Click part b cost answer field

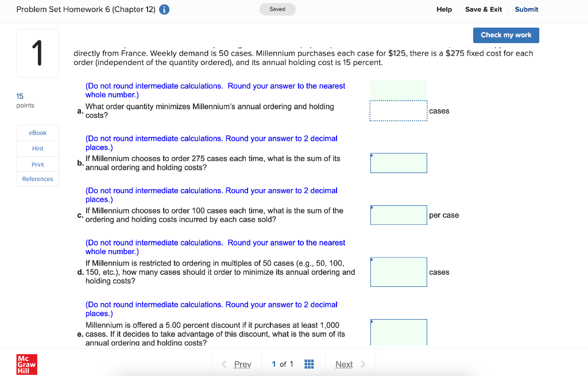point(399,163)
